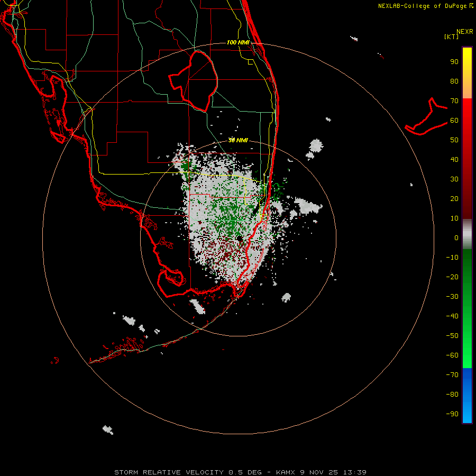Click the positive 60 value on velocity scale
The width and height of the screenshot is (476, 476).
[454, 121]
